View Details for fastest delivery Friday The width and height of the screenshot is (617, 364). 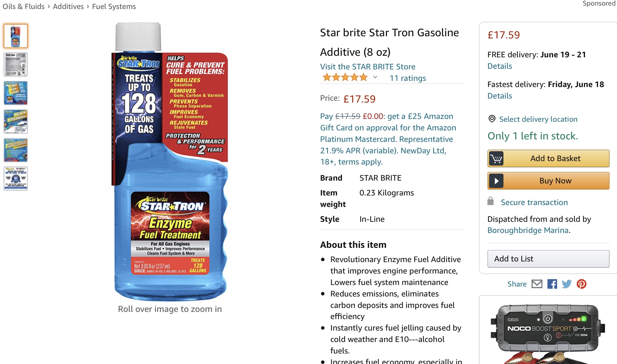(x=499, y=96)
